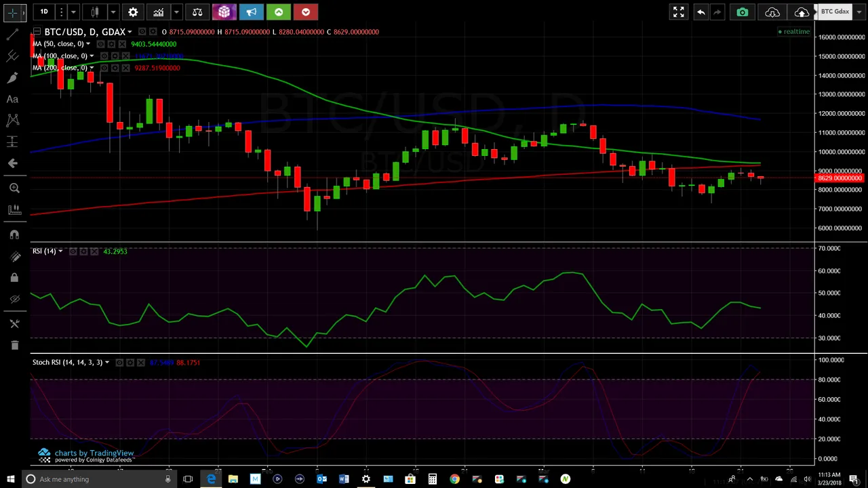Toggle lock all drawing tools
Screen dimensions: 868x488
coord(14,278)
